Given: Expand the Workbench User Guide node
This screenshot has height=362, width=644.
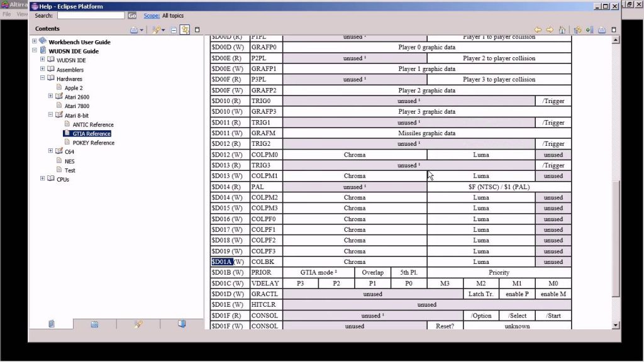Looking at the screenshot, I should click(35, 42).
